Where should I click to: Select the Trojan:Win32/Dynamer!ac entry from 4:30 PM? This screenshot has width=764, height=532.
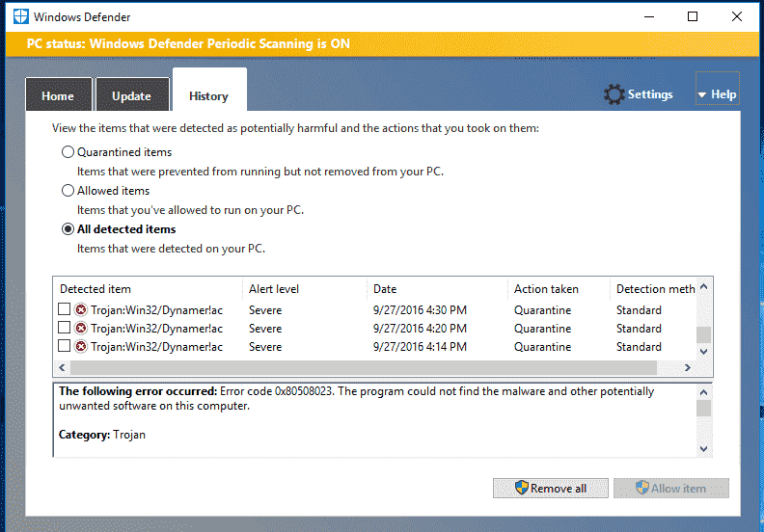pyautogui.click(x=156, y=310)
